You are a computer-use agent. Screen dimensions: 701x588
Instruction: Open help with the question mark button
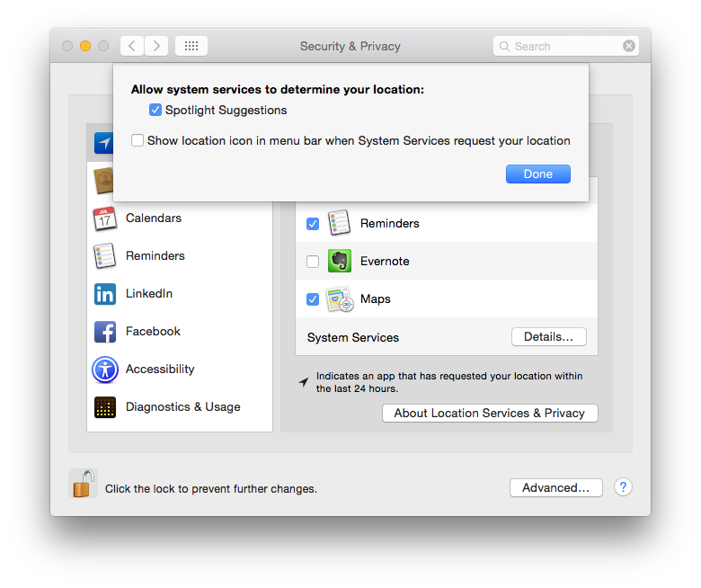(623, 487)
